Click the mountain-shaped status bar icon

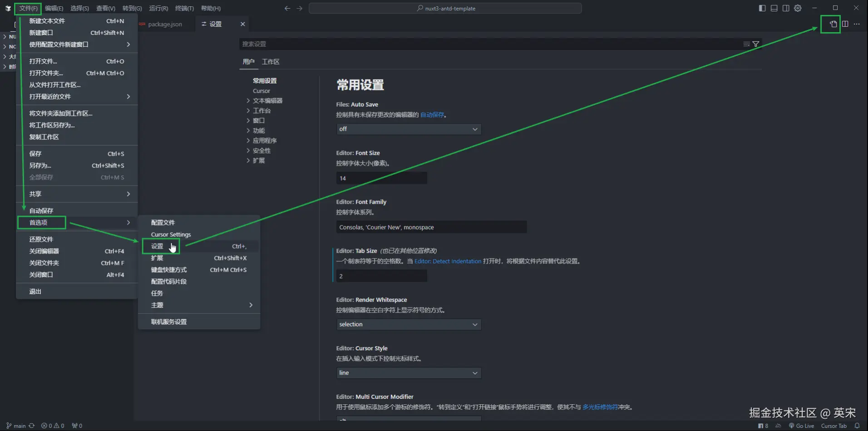tap(778, 426)
